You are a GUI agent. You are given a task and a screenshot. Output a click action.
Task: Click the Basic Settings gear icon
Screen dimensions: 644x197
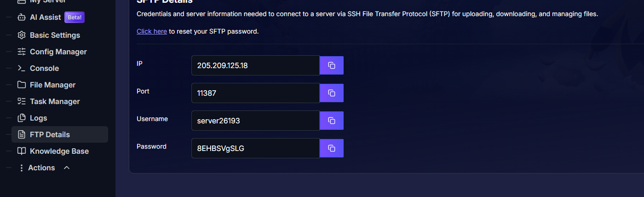click(x=21, y=35)
